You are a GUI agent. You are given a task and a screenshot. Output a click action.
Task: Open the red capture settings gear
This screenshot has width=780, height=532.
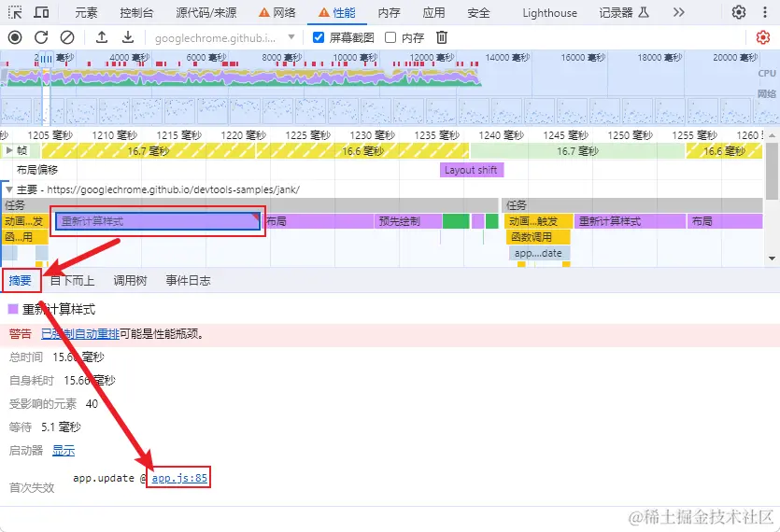click(x=762, y=37)
